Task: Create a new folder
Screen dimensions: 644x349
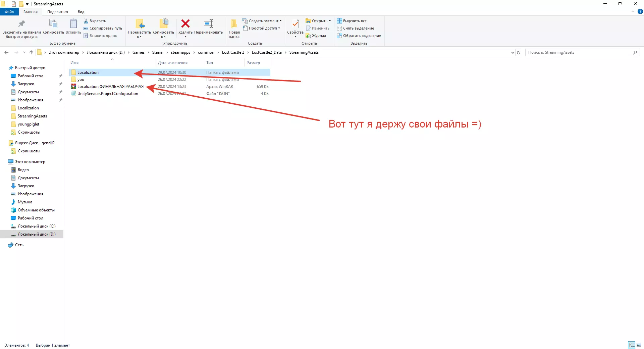Action: 234,29
